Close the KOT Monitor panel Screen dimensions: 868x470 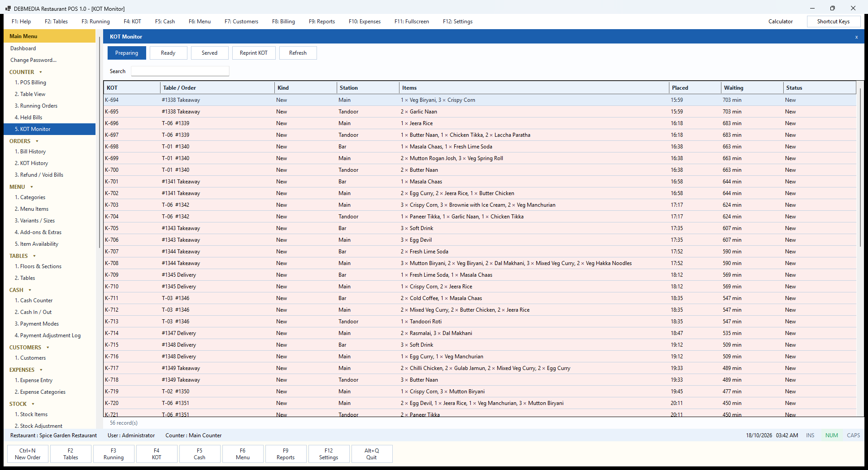coord(856,37)
